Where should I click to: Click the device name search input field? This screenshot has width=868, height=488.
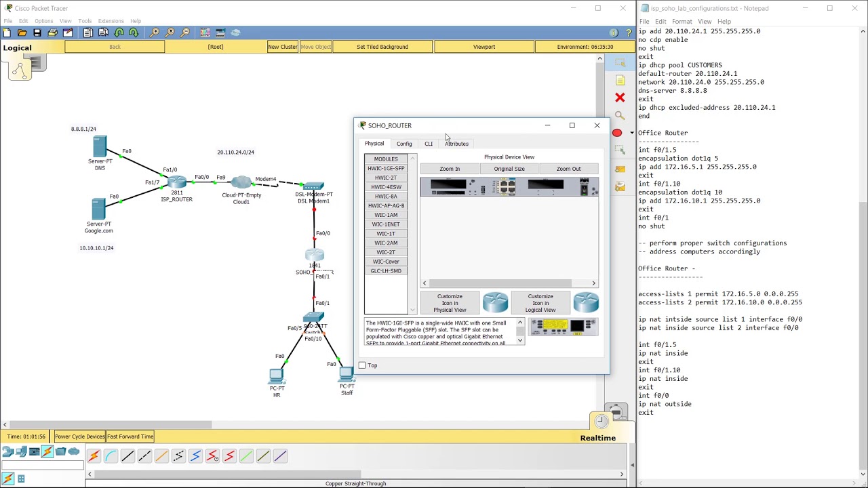pos(42,465)
